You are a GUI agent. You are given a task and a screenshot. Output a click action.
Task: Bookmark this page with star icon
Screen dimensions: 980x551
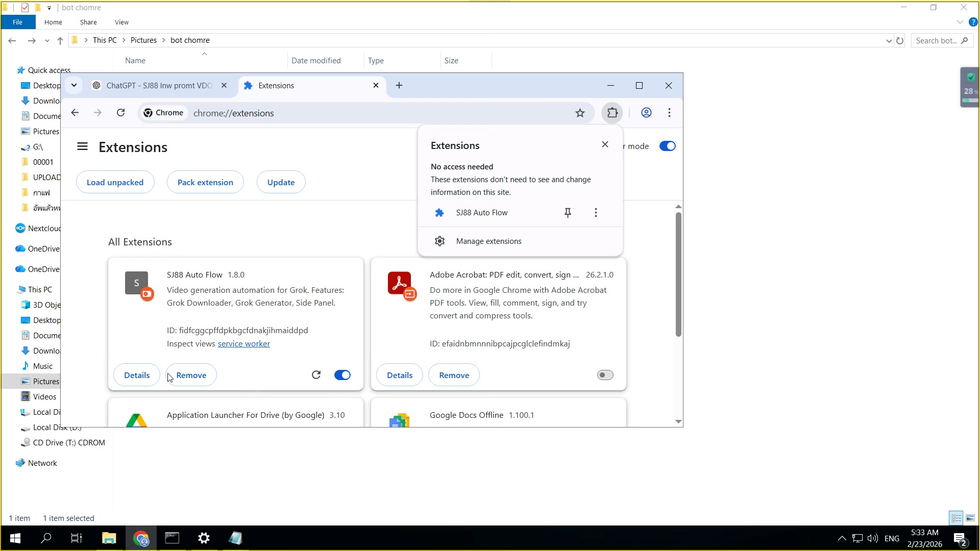580,113
